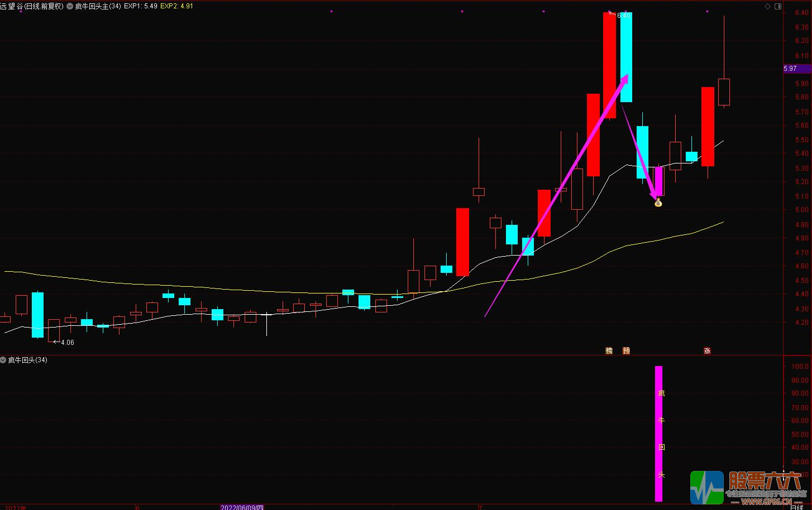Click the 日线 period label at bottom-right

797,507
